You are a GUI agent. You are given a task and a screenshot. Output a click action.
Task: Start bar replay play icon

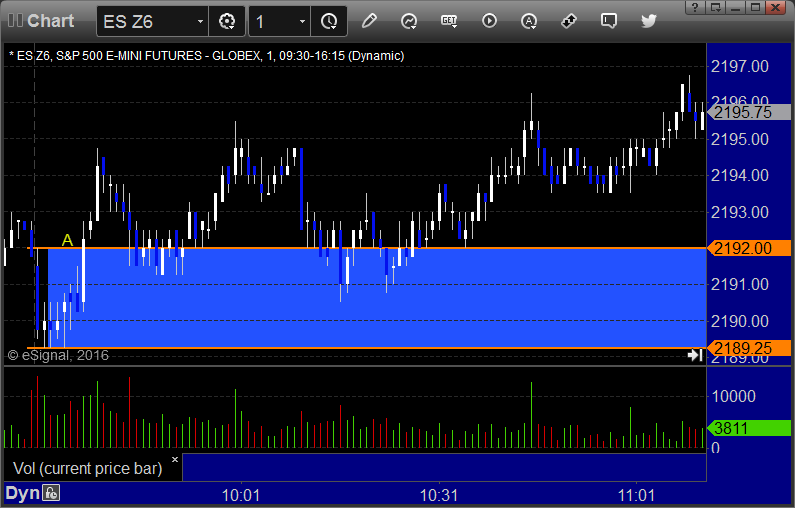(x=489, y=21)
